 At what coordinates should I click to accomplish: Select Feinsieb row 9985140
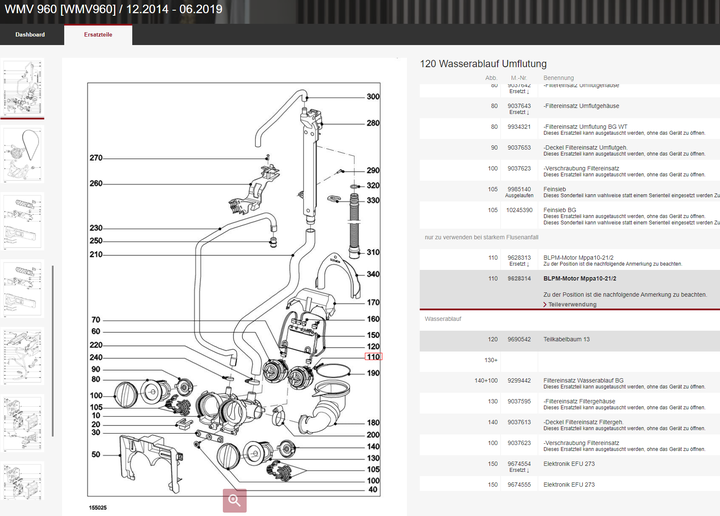point(570,192)
